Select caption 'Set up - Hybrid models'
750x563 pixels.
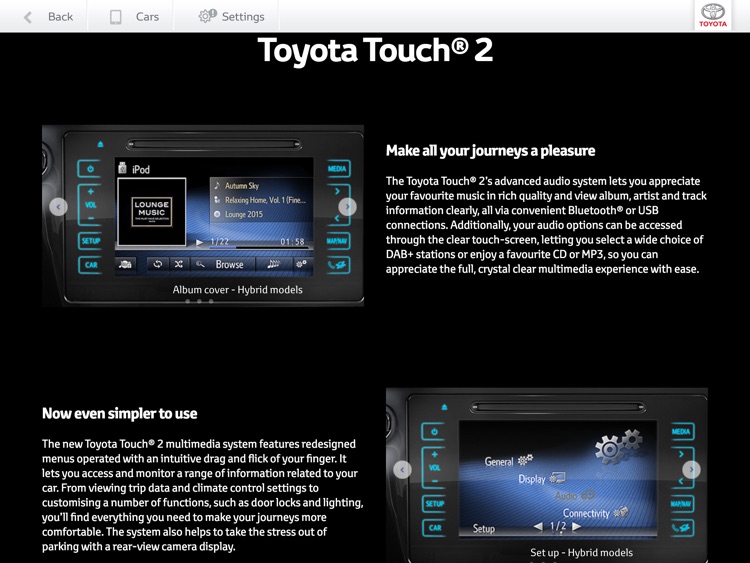click(581, 552)
